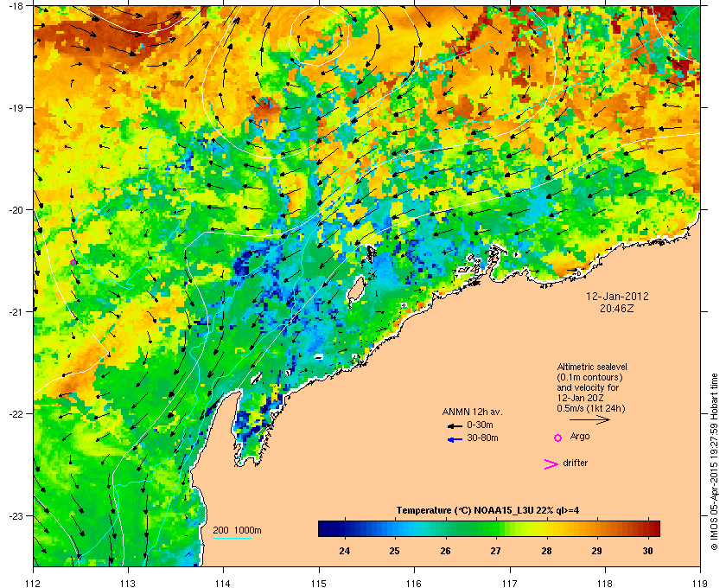Image resolution: width=726 pixels, height=588 pixels.
Task: Click the dark red end of the color bar
Action: coord(655,528)
